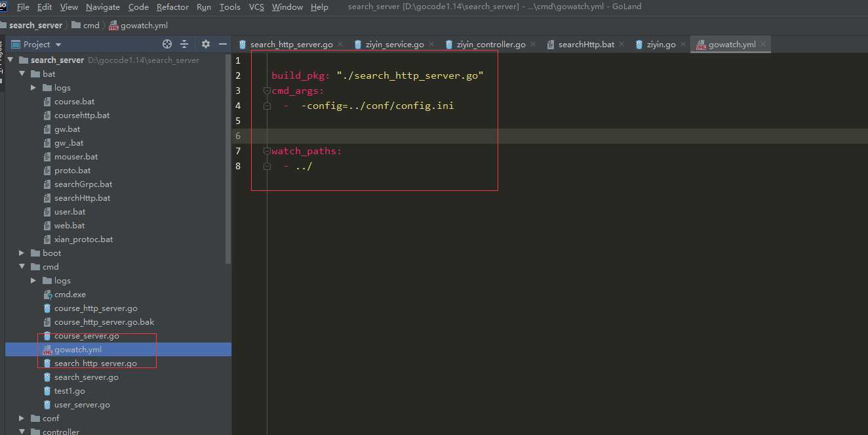The image size is (868, 435).
Task: Open the Code menu
Action: (x=138, y=7)
